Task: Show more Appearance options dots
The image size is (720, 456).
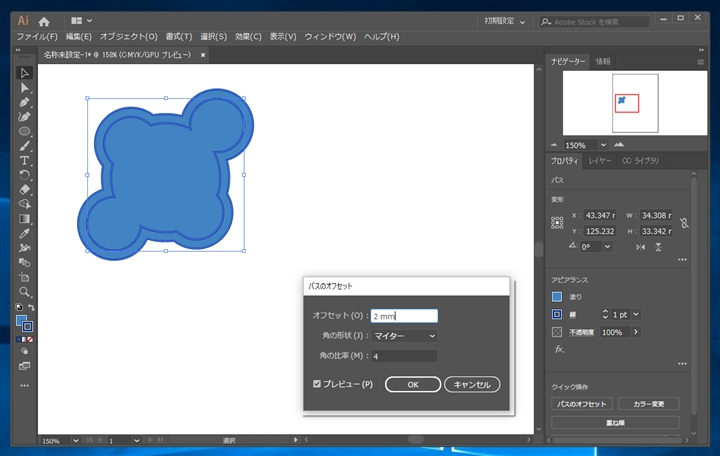Action: (x=682, y=364)
